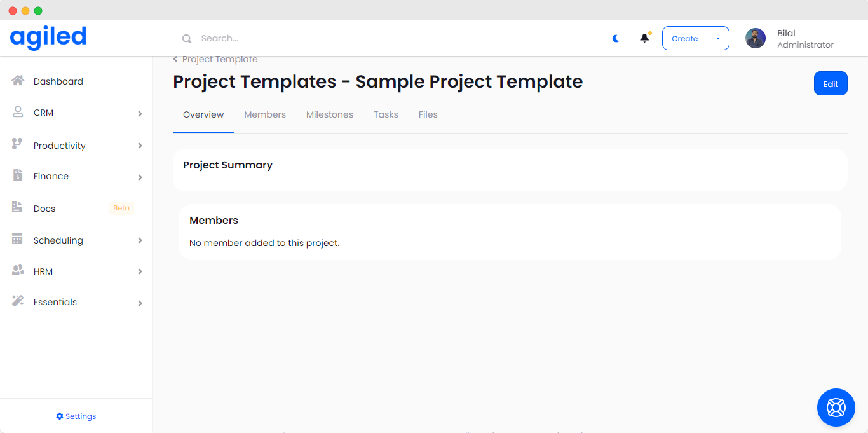868x433 pixels.
Task: Go back via Project Template breadcrumb
Action: click(219, 59)
